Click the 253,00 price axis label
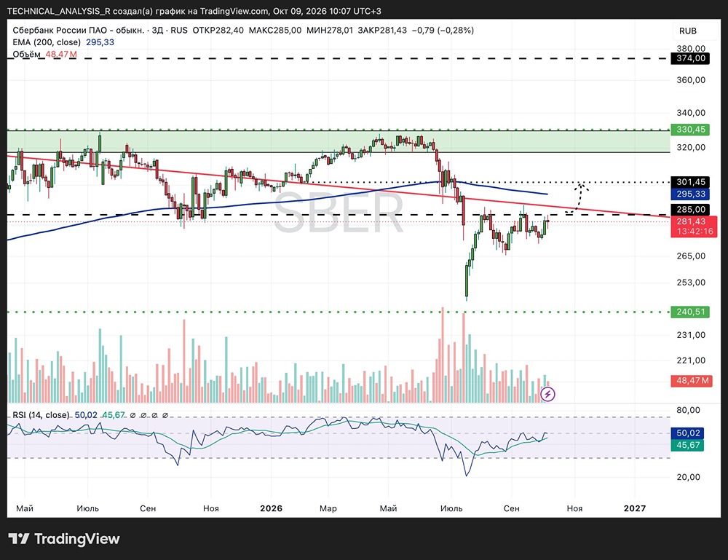 691,283
